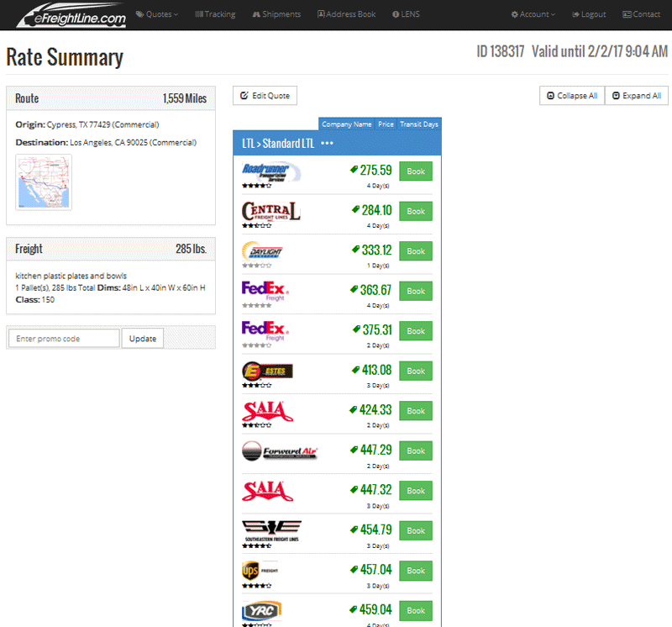The image size is (672, 627).
Task: Book the Daylight 333.12 rate
Action: pos(416,251)
